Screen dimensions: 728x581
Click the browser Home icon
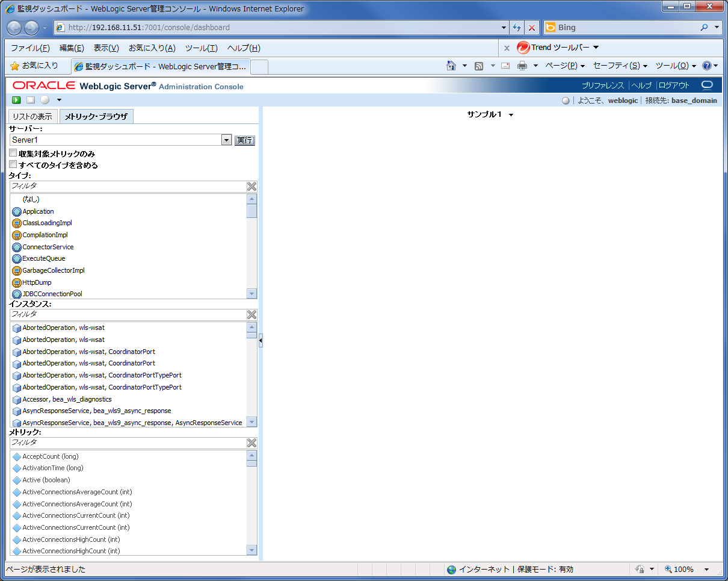point(451,66)
